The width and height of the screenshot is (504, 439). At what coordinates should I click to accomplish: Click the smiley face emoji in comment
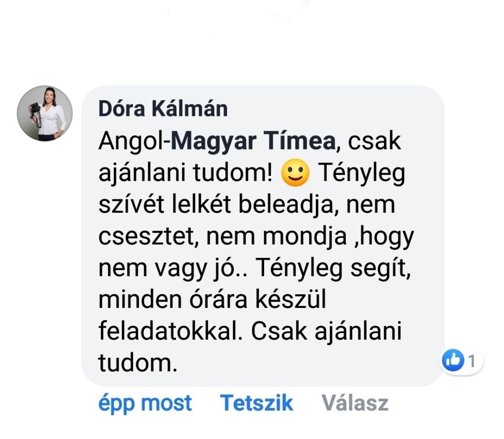295,172
